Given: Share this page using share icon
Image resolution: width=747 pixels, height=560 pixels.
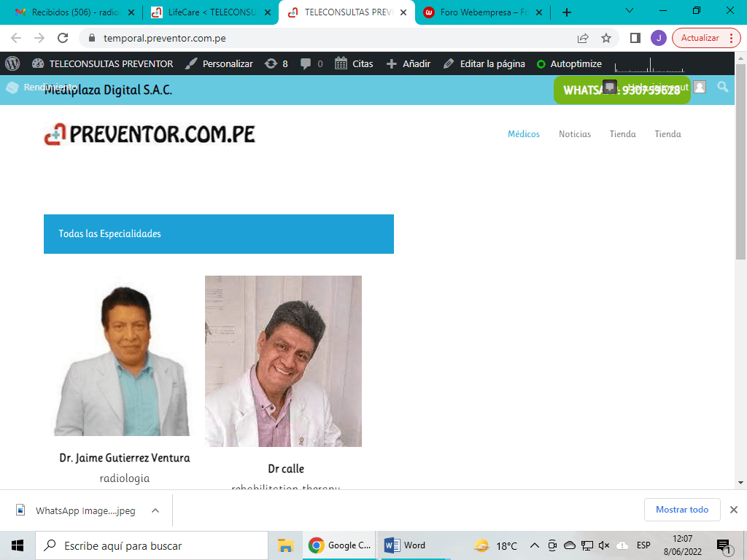Looking at the screenshot, I should tap(583, 38).
